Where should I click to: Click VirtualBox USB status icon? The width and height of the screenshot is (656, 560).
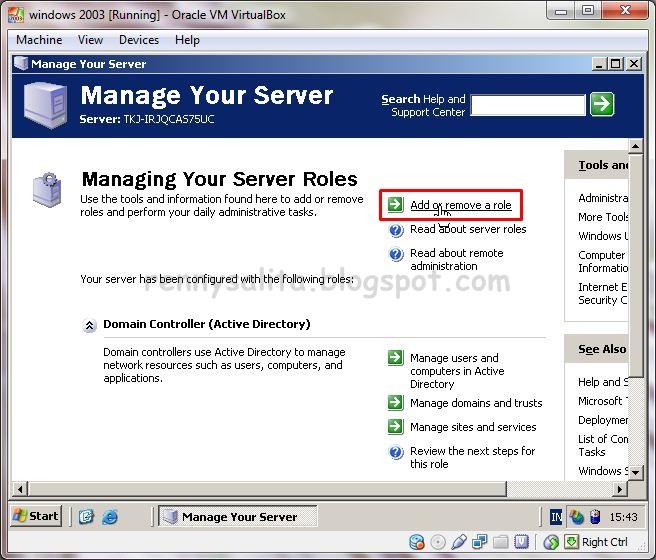(x=459, y=542)
